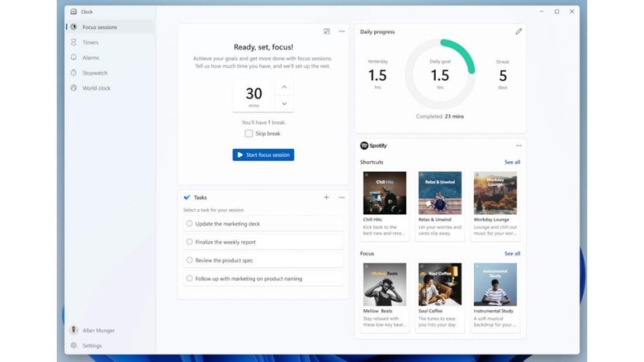Click the pencil edit icon in Daily progress

pyautogui.click(x=519, y=31)
